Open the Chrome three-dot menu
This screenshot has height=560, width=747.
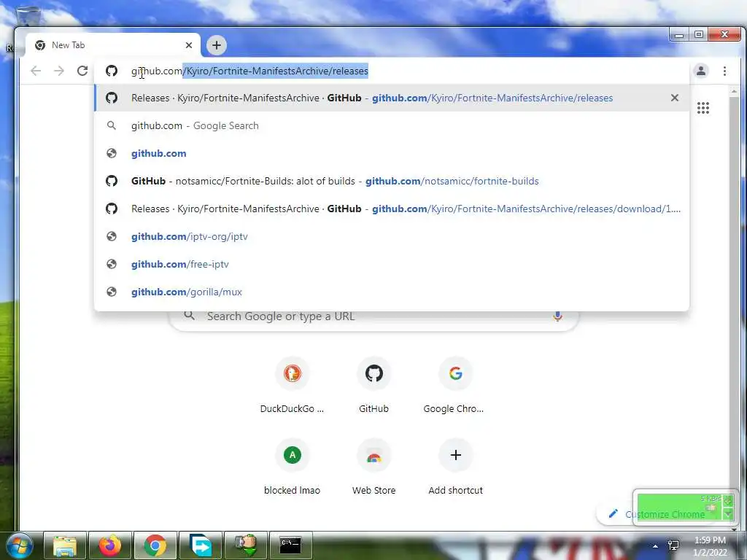click(724, 71)
